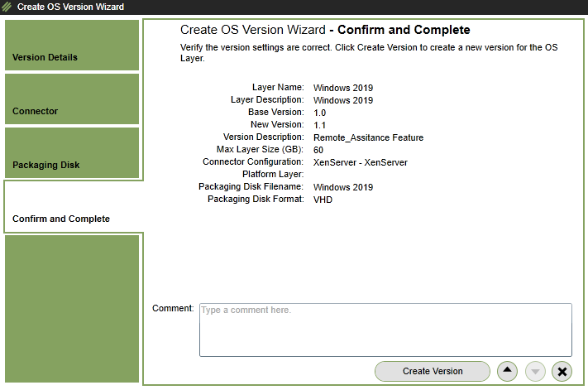The width and height of the screenshot is (588, 390).
Task: Click the Create Version button
Action: click(433, 371)
